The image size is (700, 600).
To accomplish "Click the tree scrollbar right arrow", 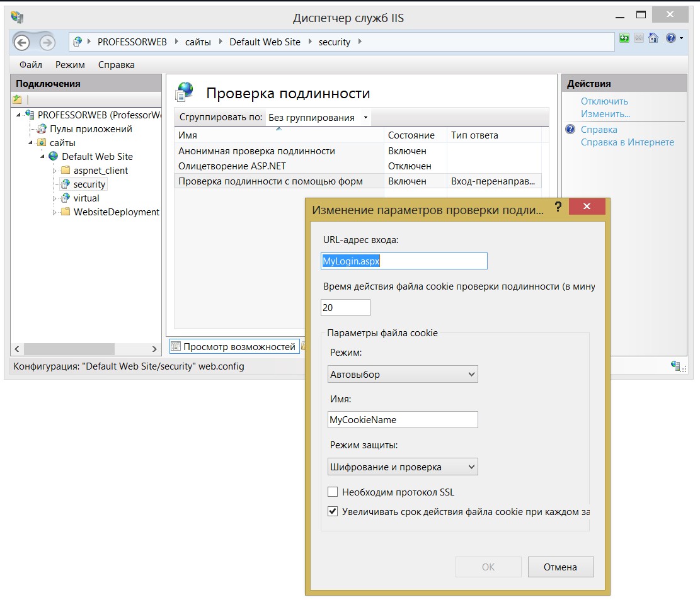I will point(154,349).
